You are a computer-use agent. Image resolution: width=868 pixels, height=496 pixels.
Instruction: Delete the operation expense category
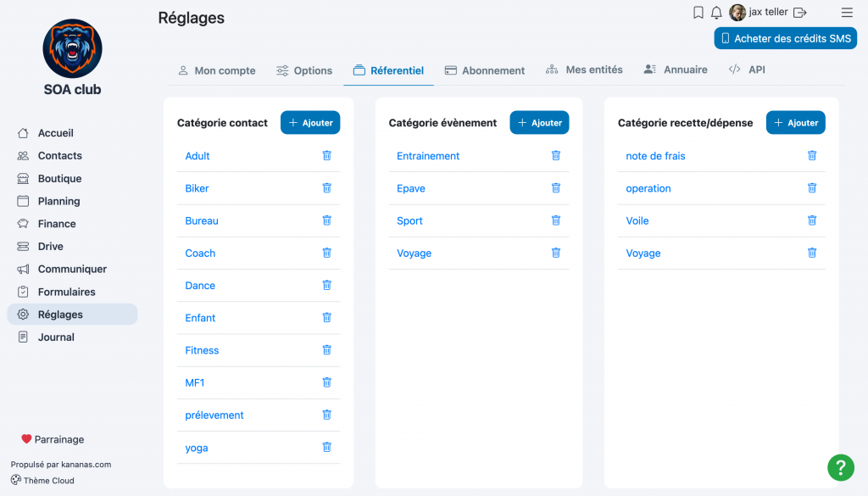811,188
